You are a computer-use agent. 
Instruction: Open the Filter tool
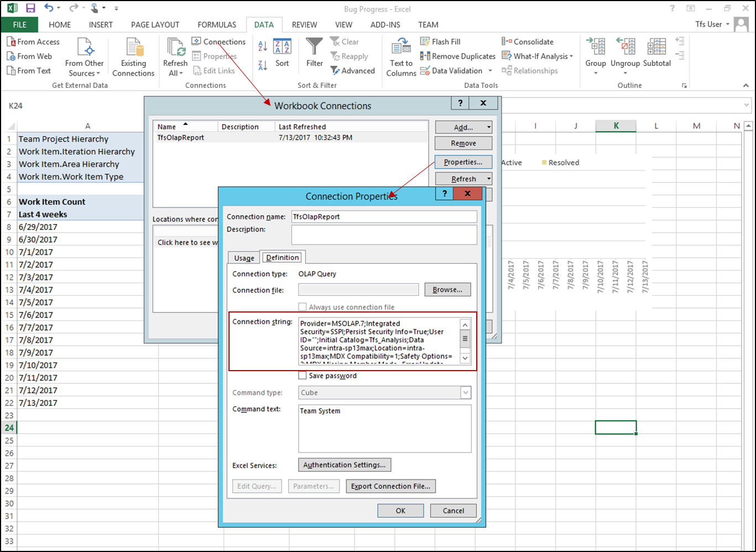click(x=314, y=53)
